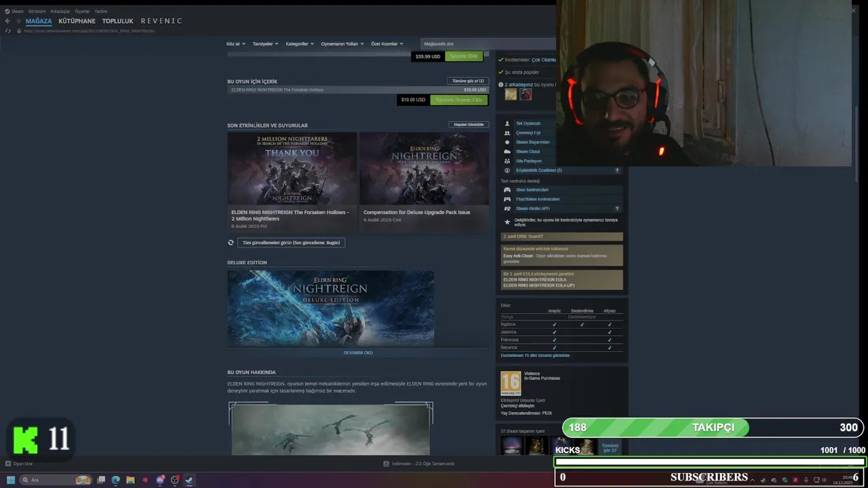Viewport: 868px width, 488px height.
Task: Click the updates refresh icon
Action: tap(231, 243)
